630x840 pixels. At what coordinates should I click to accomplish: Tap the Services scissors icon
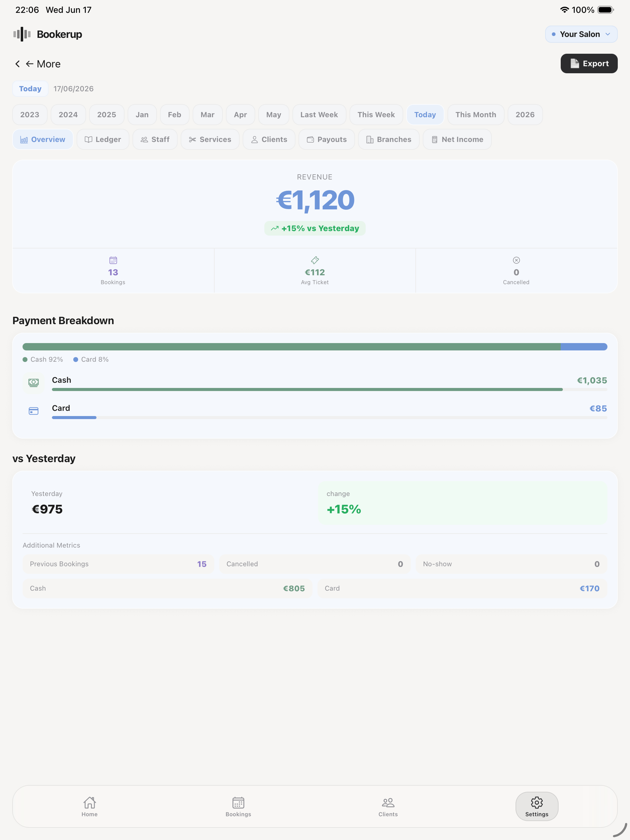pos(193,140)
